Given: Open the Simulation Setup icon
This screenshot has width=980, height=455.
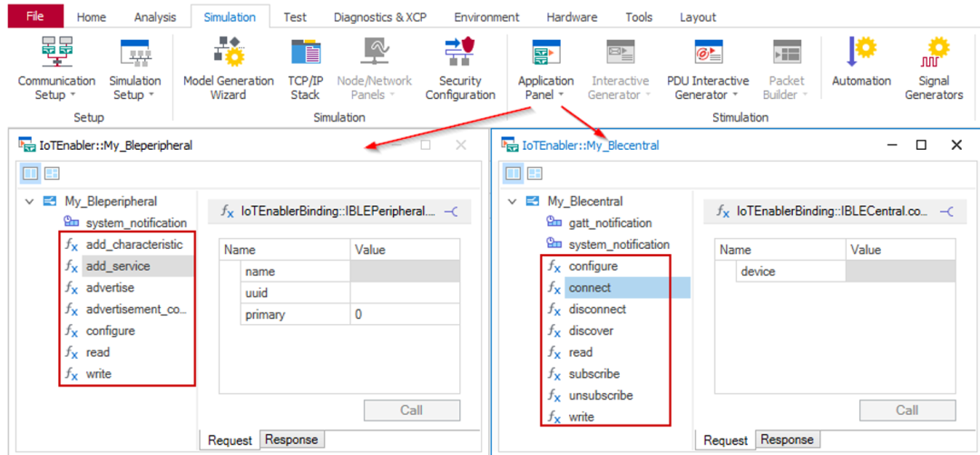Looking at the screenshot, I should [135, 53].
